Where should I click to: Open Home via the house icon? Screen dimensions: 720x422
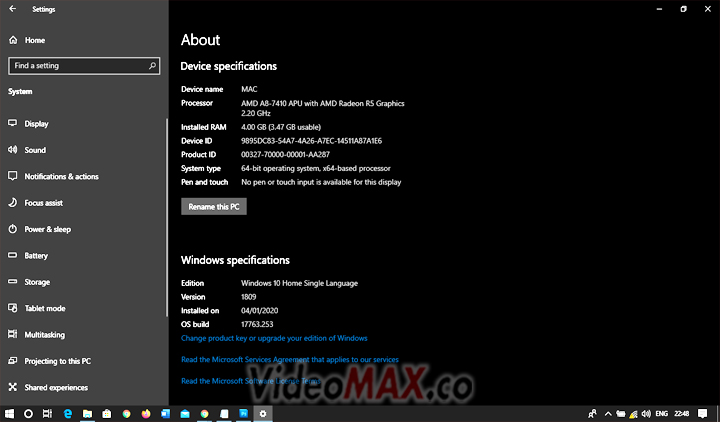click(13, 40)
